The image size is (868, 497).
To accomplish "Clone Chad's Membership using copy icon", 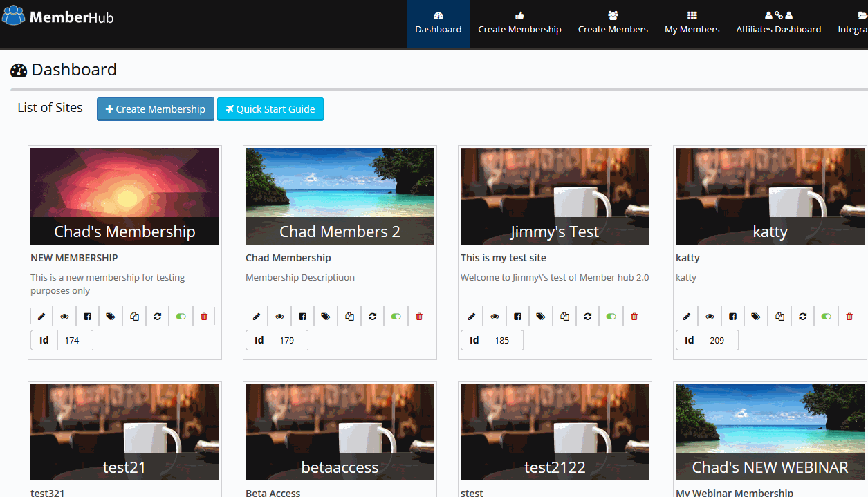I will click(134, 316).
